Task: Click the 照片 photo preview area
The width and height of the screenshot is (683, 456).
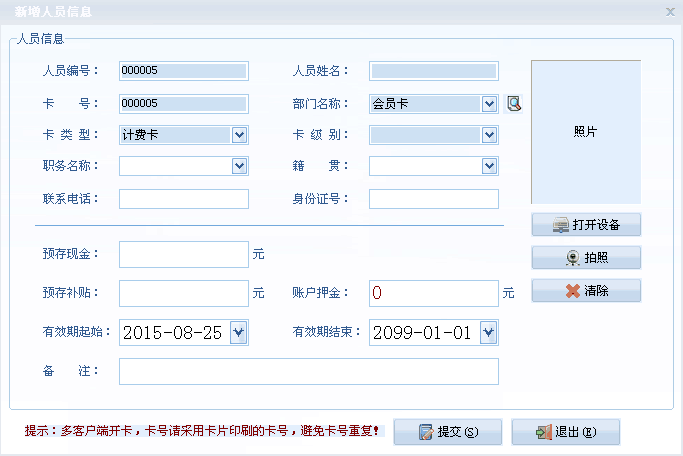Action: pyautogui.click(x=585, y=132)
